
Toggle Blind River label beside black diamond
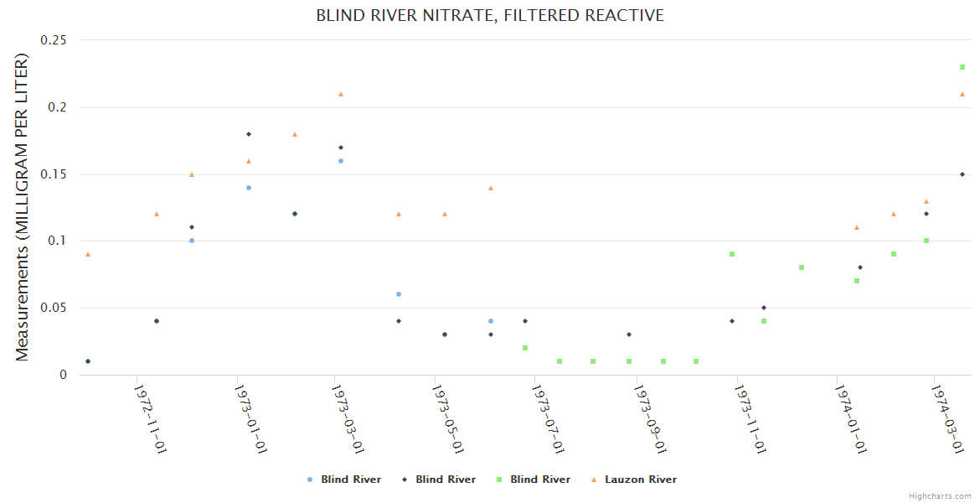point(446,480)
